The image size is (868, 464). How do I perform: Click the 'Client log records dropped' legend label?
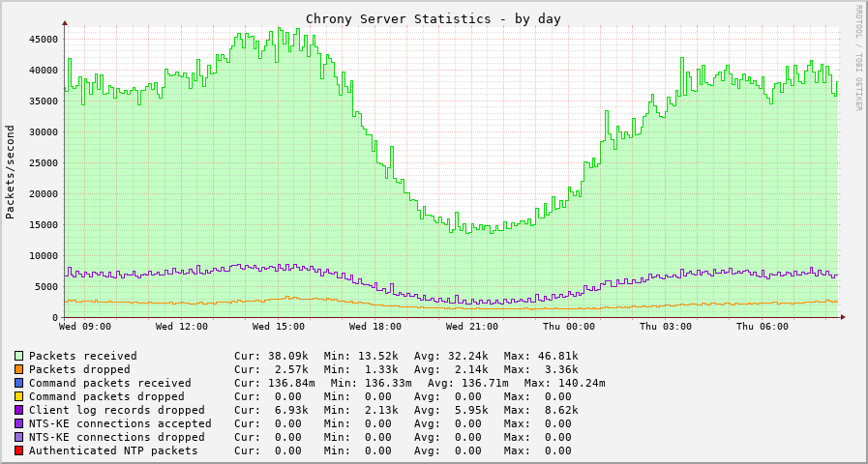pos(117,411)
